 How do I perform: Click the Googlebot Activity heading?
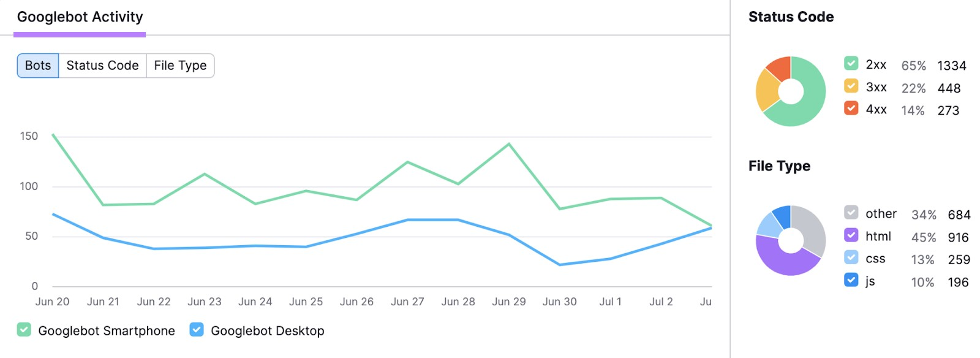(x=80, y=17)
